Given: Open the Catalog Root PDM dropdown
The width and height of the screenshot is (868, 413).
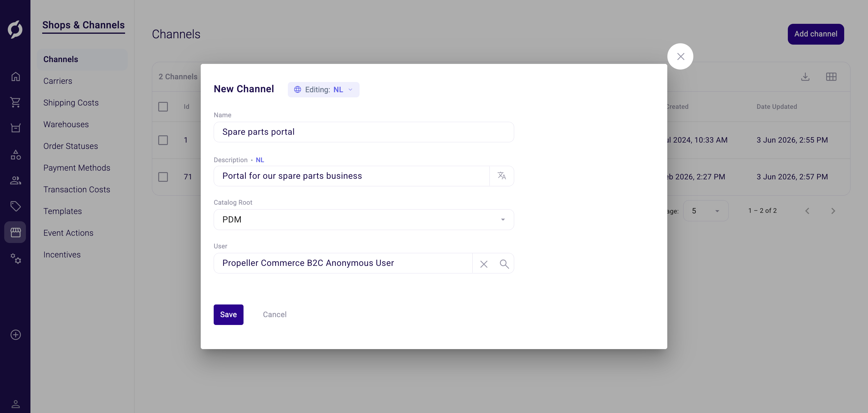Looking at the screenshot, I should tap(364, 219).
